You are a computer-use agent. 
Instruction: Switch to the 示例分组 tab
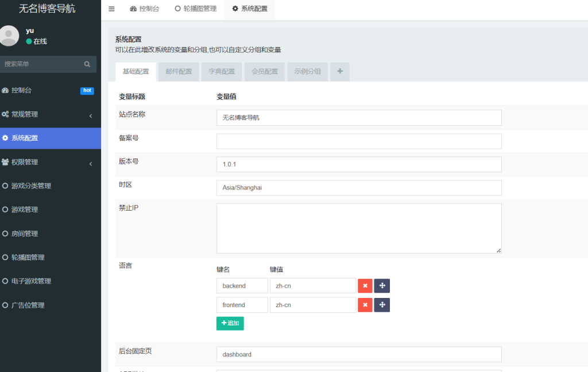(x=307, y=71)
